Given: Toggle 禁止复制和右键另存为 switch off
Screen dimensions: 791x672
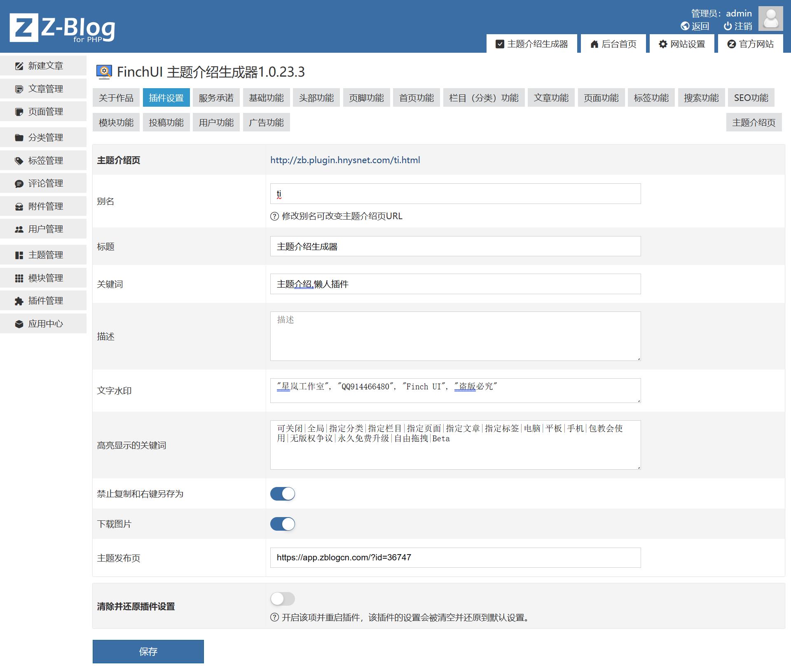Looking at the screenshot, I should pyautogui.click(x=283, y=494).
